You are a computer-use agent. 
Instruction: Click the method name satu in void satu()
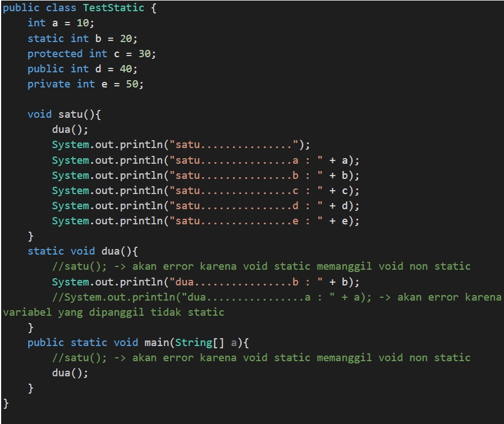click(70, 114)
